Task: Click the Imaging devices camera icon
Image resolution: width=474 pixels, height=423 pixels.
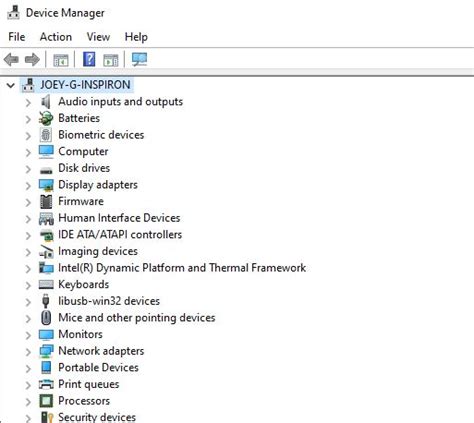Action: click(46, 252)
